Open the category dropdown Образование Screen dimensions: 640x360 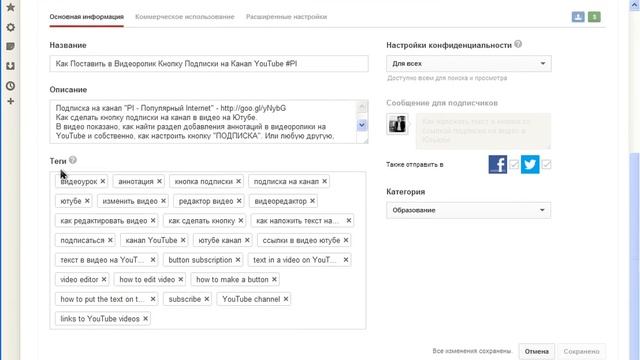point(469,210)
